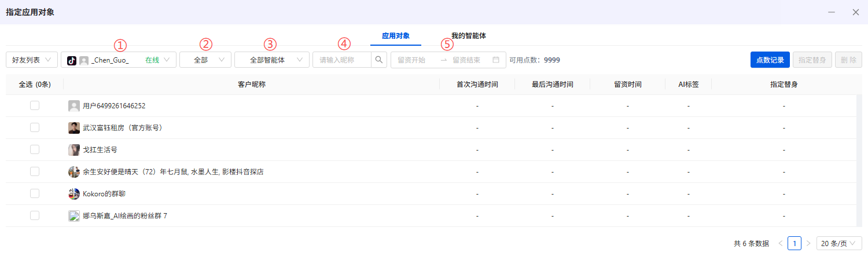Open the 好友列表 dropdown

point(32,60)
